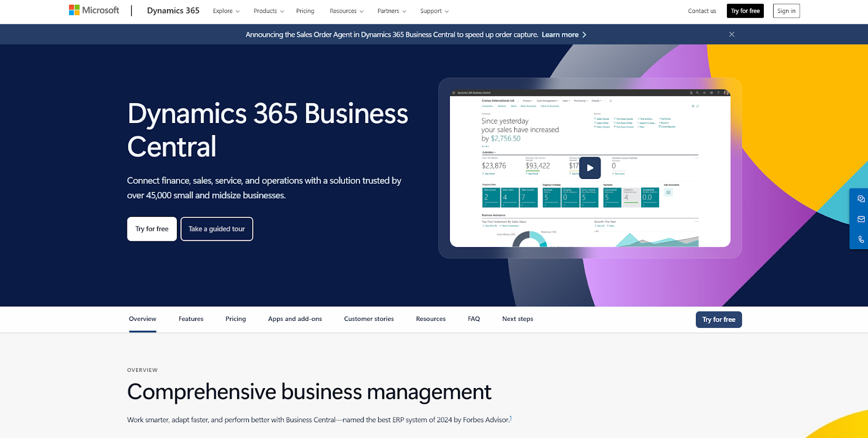The width and height of the screenshot is (868, 438).
Task: Click the Microsoft logo
Action: (94, 10)
